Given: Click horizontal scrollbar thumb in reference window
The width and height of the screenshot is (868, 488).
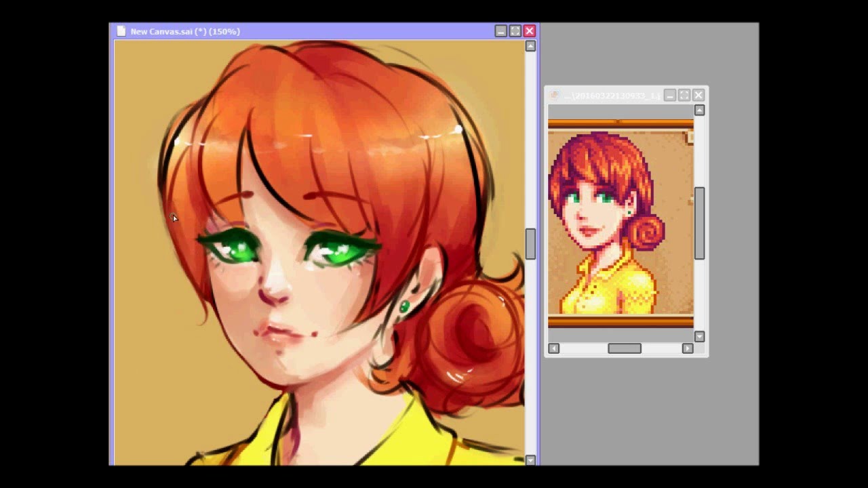Looking at the screenshot, I should 625,348.
